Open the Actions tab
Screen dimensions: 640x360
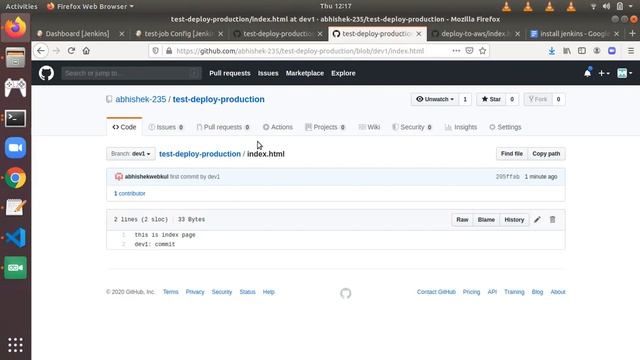point(278,127)
